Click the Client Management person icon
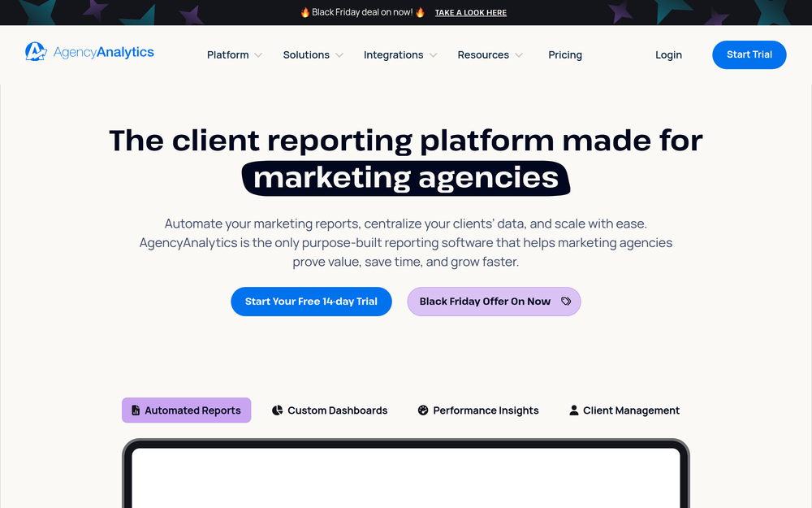The height and width of the screenshot is (508, 812). tap(574, 410)
